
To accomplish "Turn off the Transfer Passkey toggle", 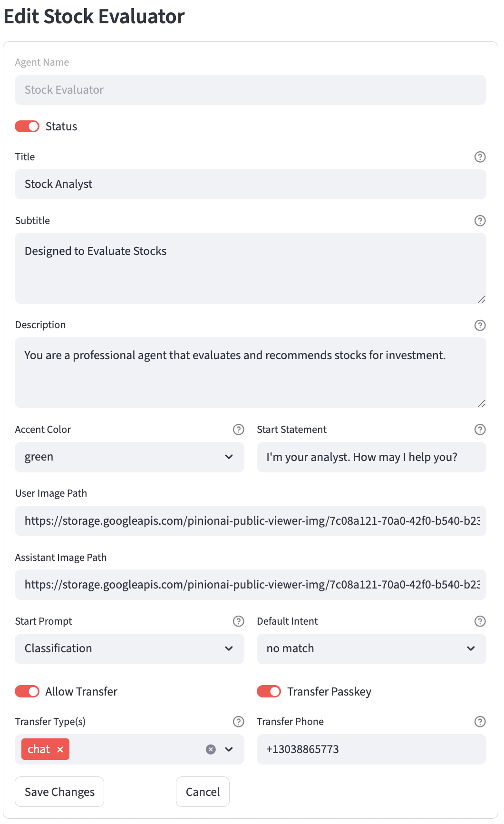I will point(269,691).
